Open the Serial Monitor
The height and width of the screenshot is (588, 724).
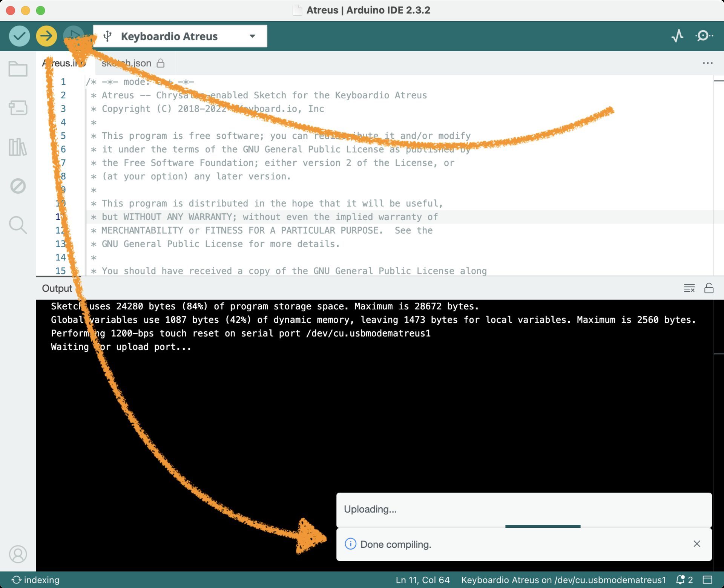(704, 36)
